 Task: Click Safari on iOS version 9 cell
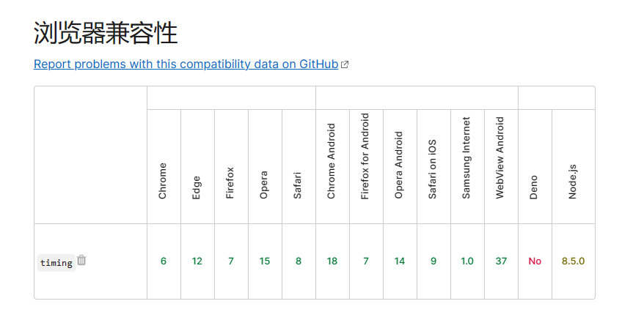[x=433, y=261]
